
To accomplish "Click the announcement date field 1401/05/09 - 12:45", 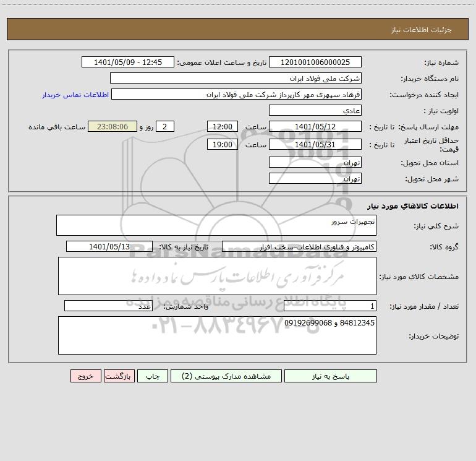I will pos(128,62).
